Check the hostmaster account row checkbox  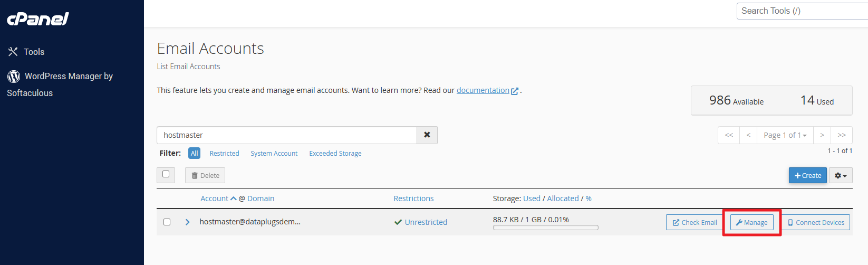(x=167, y=222)
